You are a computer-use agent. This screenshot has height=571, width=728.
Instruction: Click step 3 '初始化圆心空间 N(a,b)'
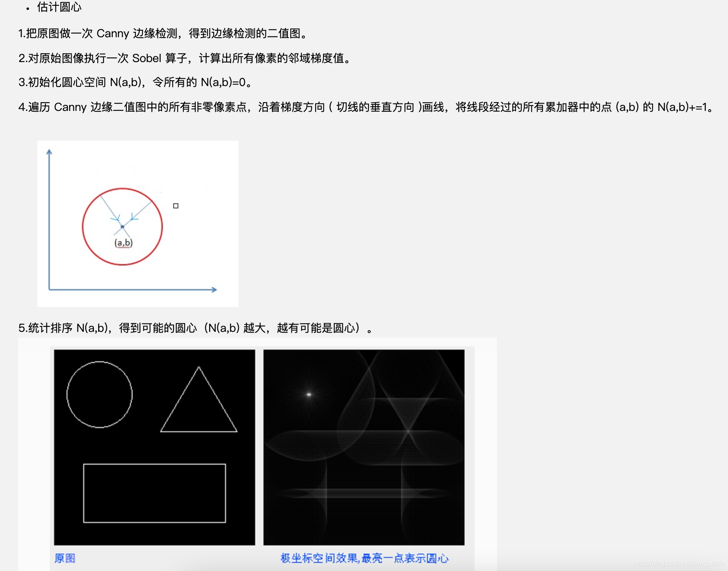(x=135, y=82)
